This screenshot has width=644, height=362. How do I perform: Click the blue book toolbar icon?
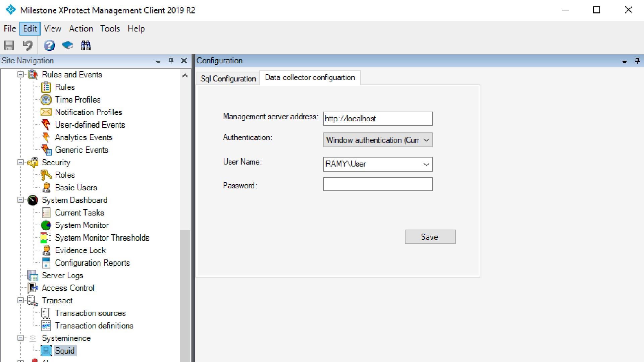tap(67, 45)
